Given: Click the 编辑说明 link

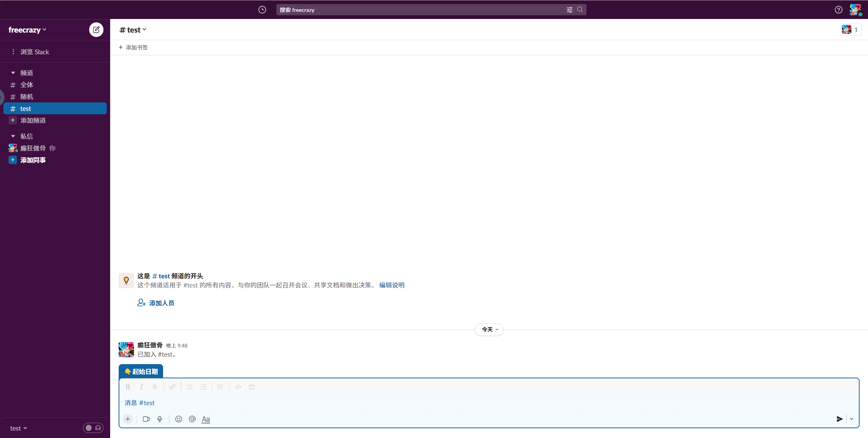Looking at the screenshot, I should [392, 285].
